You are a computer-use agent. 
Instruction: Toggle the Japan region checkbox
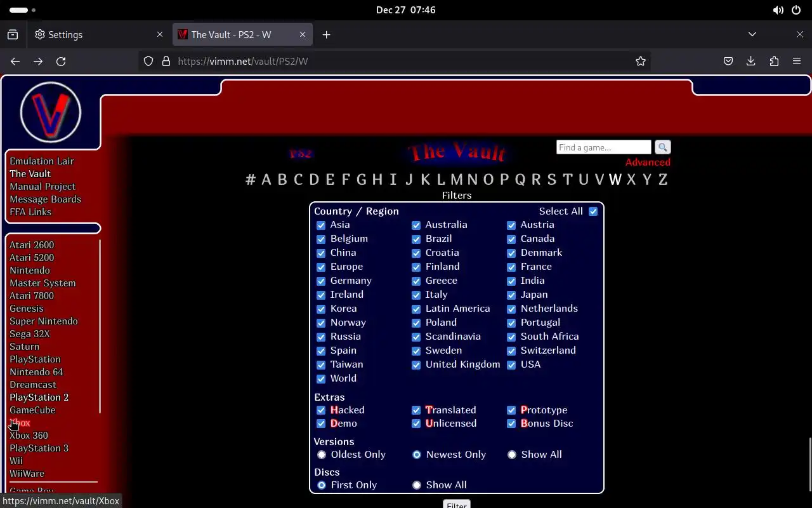pos(511,295)
